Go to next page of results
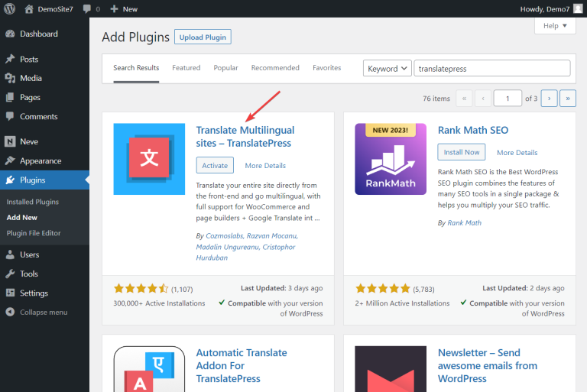This screenshot has height=392, width=587. tap(549, 99)
